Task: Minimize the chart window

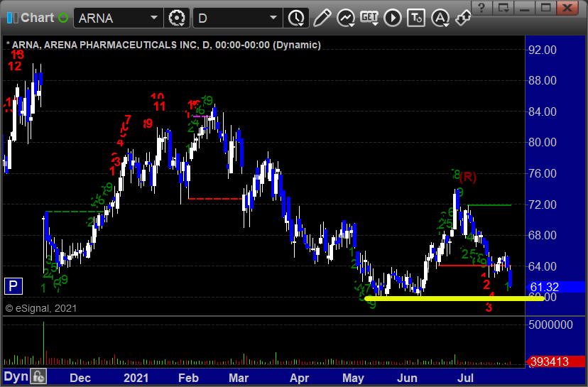Action: point(524,8)
